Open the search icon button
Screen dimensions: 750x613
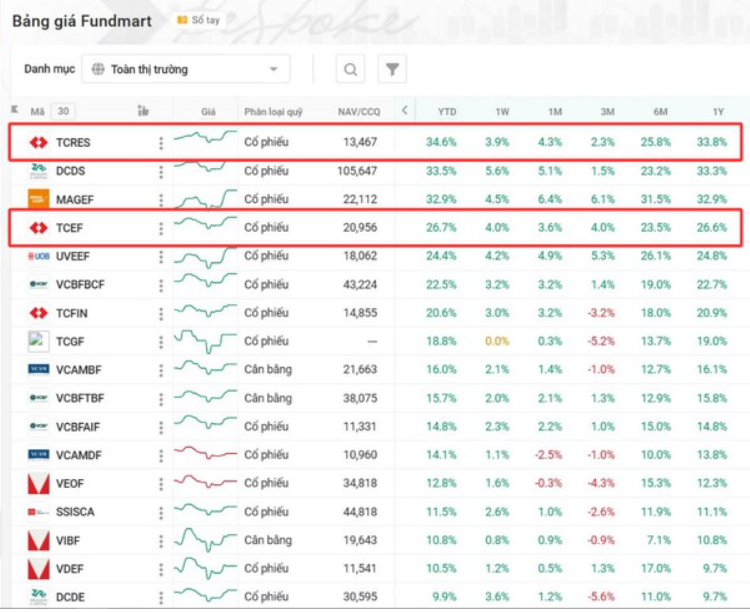pyautogui.click(x=350, y=69)
